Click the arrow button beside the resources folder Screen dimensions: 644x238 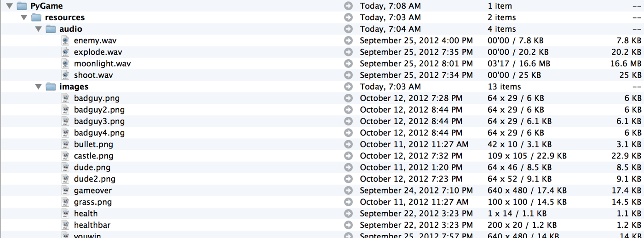coord(348,17)
